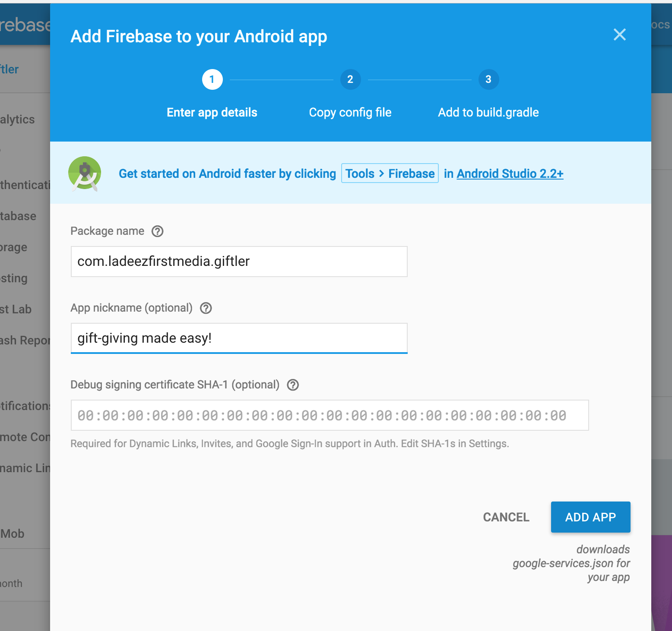Go to Copy config file step

pyautogui.click(x=350, y=113)
